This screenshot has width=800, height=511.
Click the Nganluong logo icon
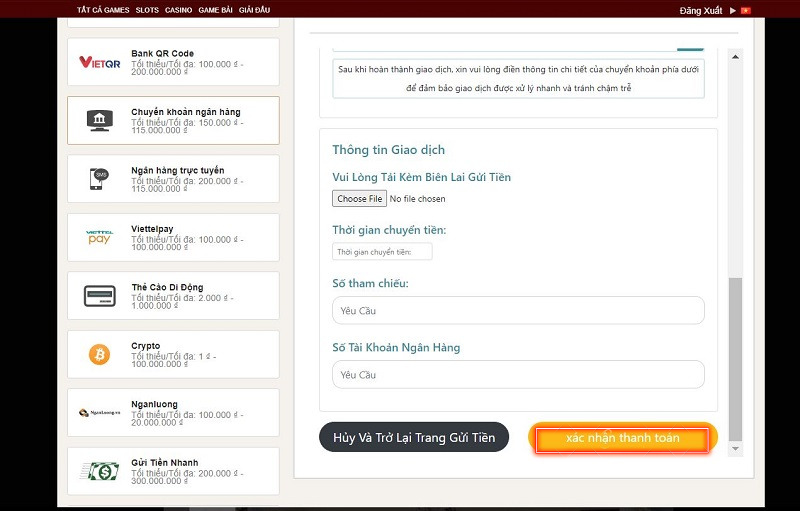pos(99,412)
